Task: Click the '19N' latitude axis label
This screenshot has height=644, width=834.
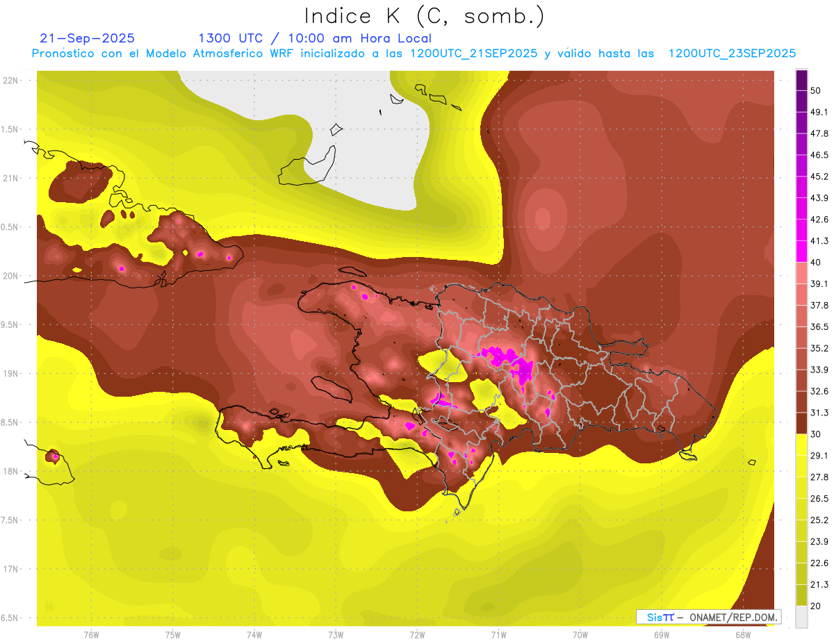Action: click(12, 373)
